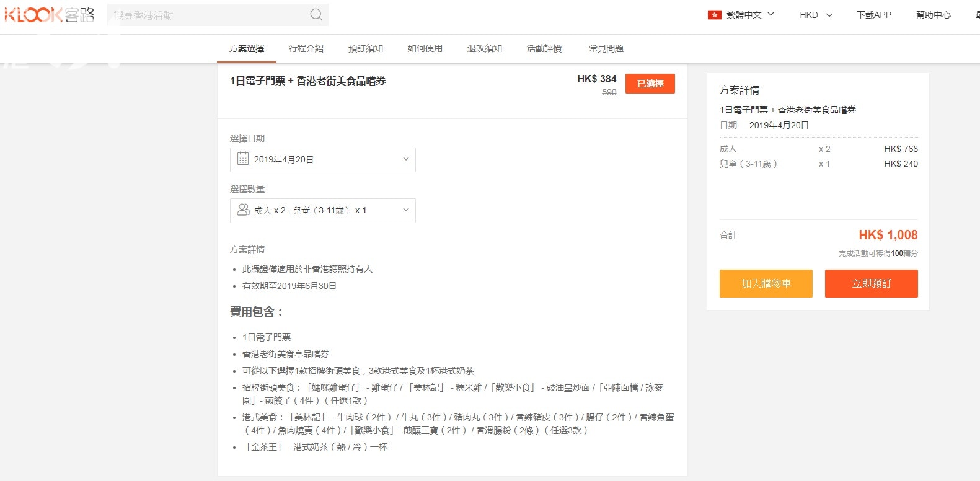Click the search magnifier icon
This screenshot has width=980, height=481.
(316, 15)
